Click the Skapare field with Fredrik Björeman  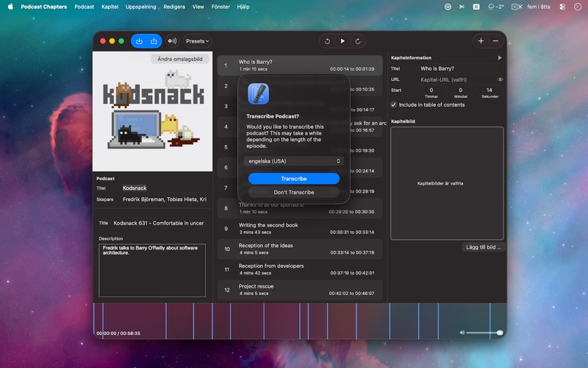165,199
